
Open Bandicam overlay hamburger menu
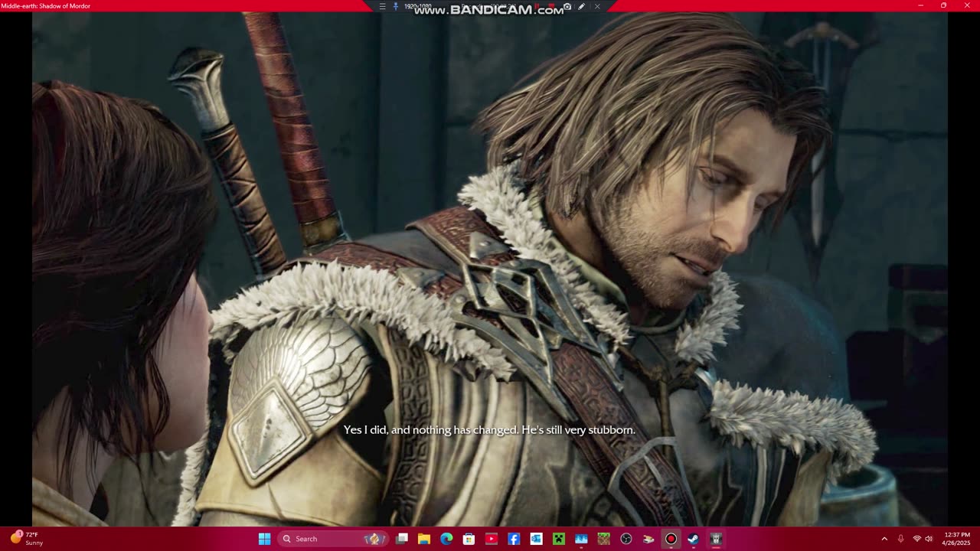383,6
